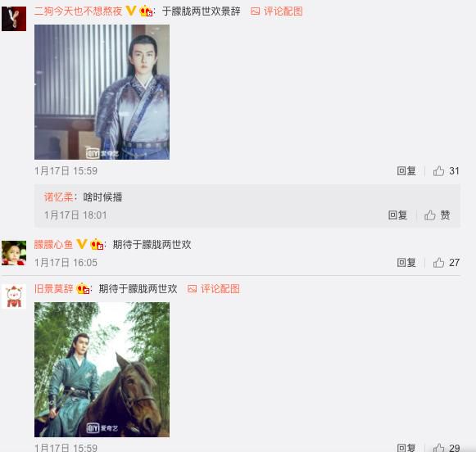Like the comment with 31 likes
Screen dimensions: 476x452
[x=446, y=171]
